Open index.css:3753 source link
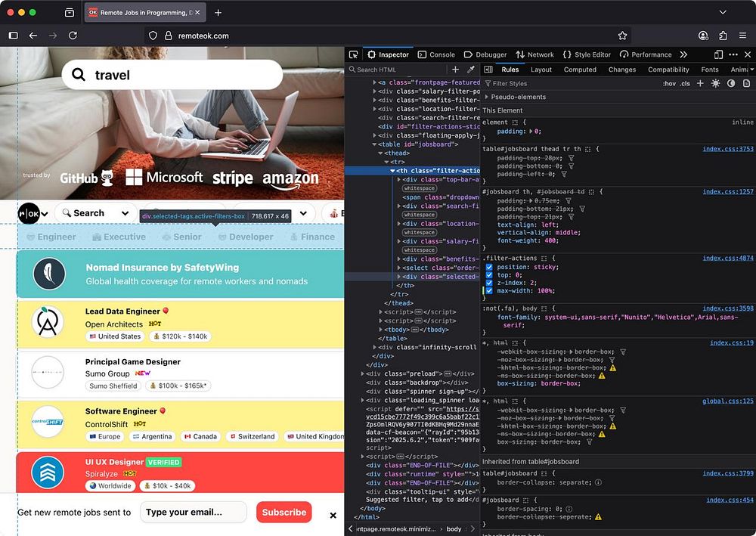 click(x=727, y=149)
